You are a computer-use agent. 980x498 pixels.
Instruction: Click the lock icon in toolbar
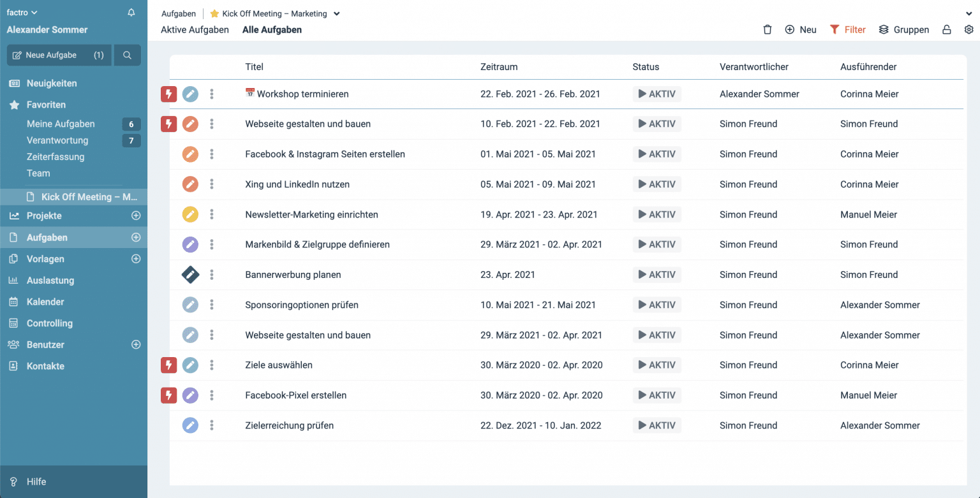947,30
